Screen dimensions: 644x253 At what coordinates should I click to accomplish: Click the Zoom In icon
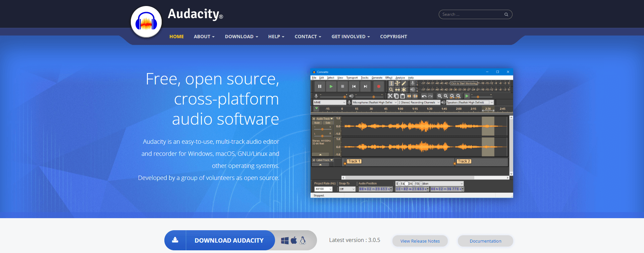pyautogui.click(x=439, y=96)
